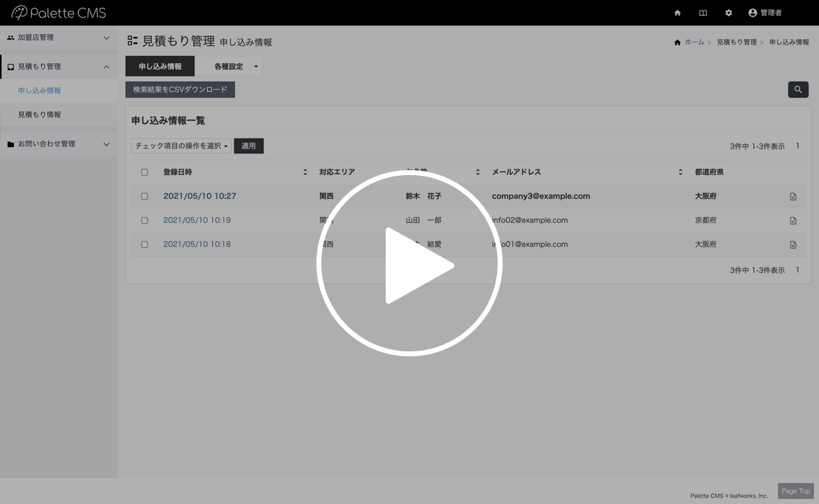The width and height of the screenshot is (819, 504).
Task: Go to page 1 in top pagination
Action: [x=797, y=146]
